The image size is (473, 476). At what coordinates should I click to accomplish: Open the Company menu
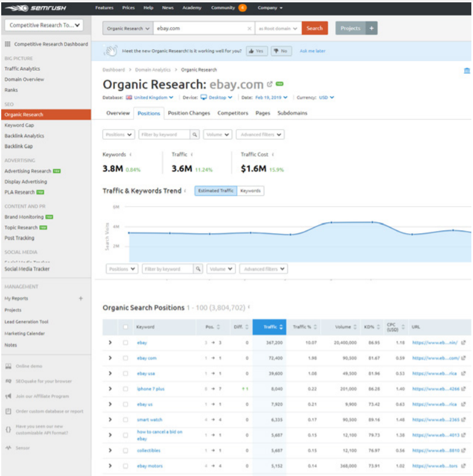point(270,8)
